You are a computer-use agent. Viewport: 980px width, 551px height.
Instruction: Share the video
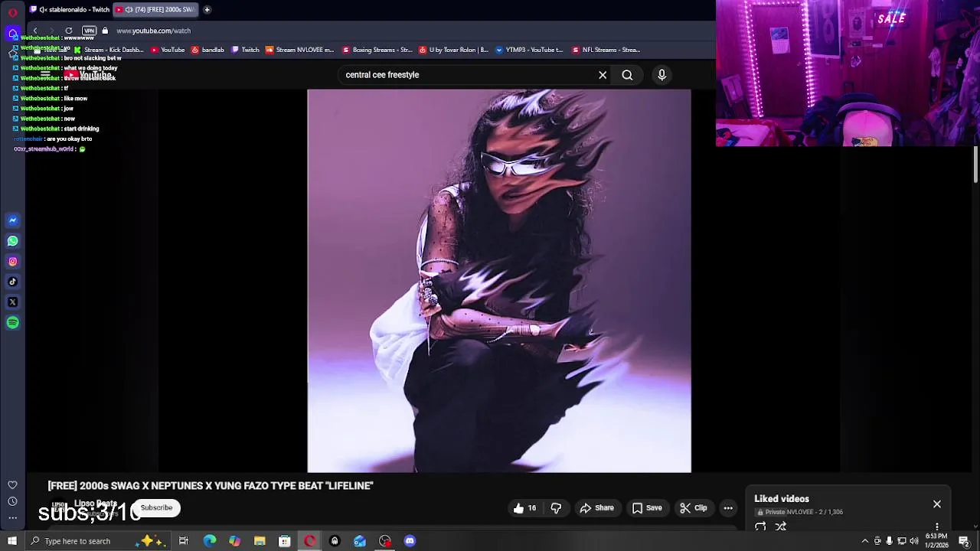596,508
